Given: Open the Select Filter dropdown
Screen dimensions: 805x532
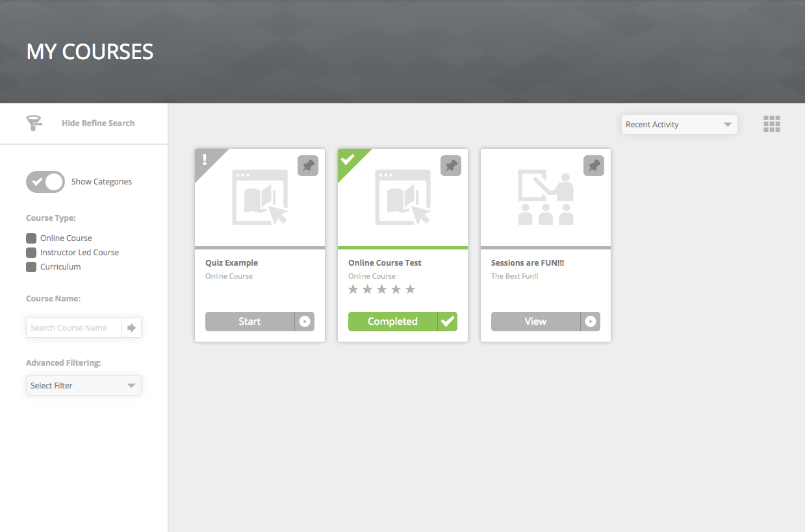Looking at the screenshot, I should pos(84,386).
